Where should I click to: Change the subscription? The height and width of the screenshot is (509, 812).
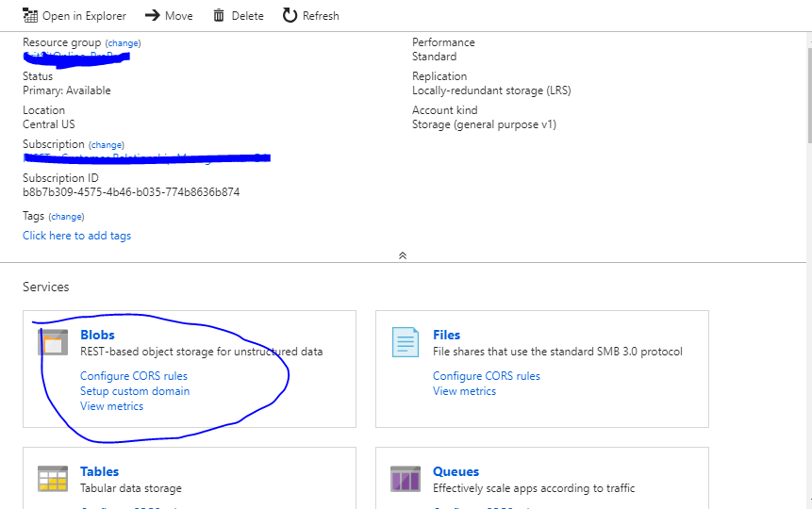point(107,145)
